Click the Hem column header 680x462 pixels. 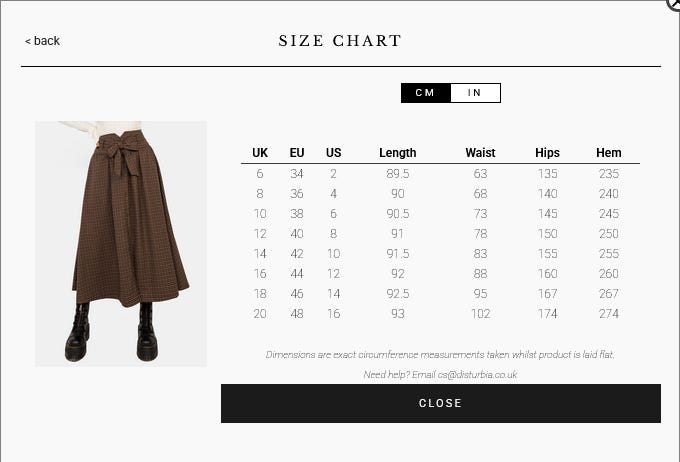coord(609,153)
